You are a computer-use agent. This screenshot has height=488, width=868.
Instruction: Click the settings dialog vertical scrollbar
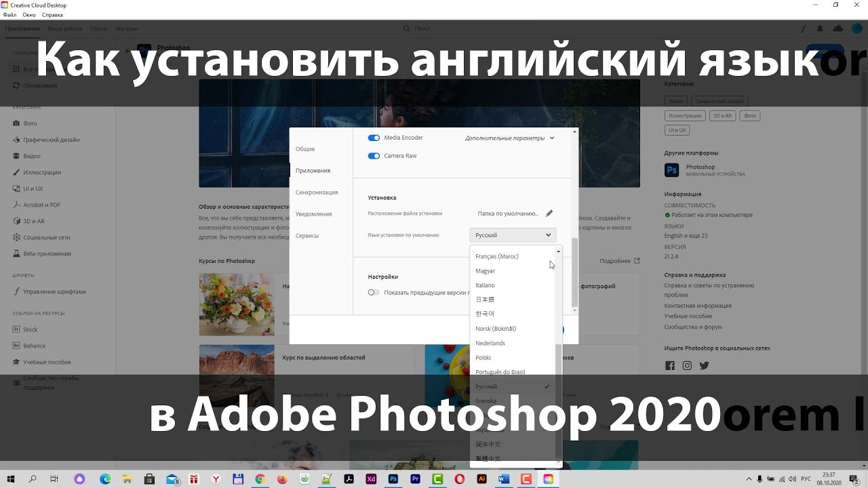click(575, 272)
